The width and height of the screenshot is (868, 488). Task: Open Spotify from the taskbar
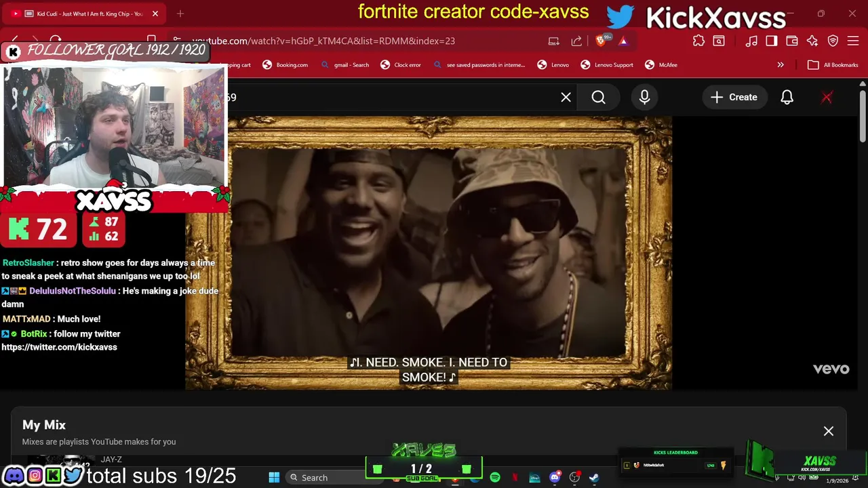pos(495,478)
